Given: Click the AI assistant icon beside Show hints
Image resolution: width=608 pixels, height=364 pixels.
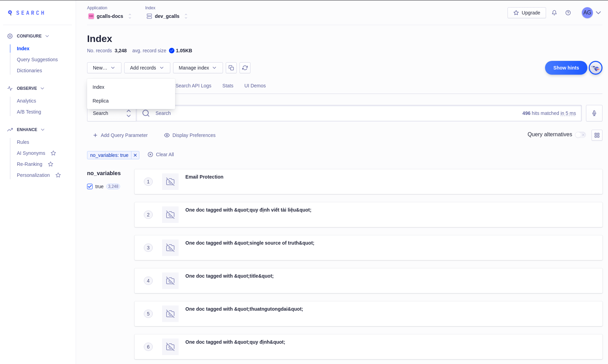Looking at the screenshot, I should pos(595,68).
